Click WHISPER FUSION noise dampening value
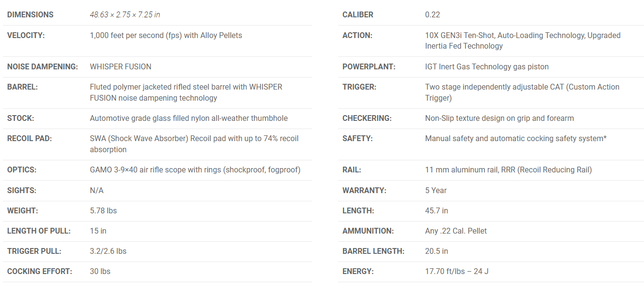Image resolution: width=644 pixels, height=288 pixels. 120,66
